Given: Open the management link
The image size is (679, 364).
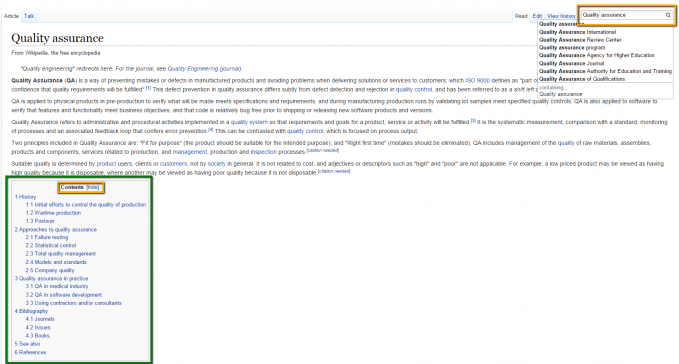Looking at the screenshot, I should click(x=190, y=152).
